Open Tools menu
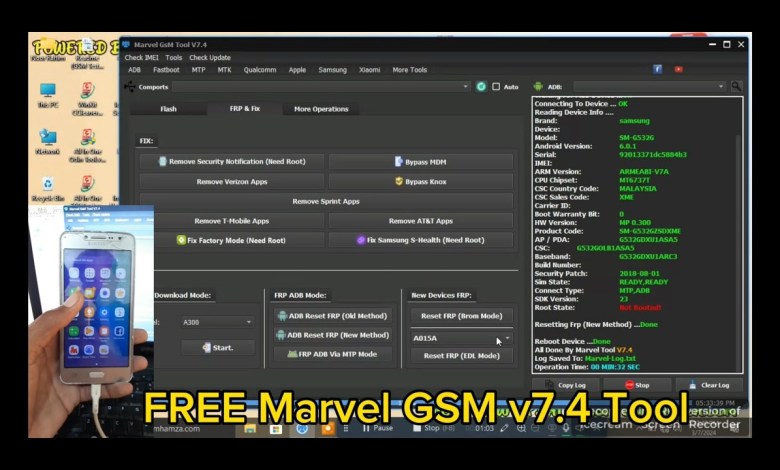Viewport: 780px width, 470px height. click(x=174, y=58)
